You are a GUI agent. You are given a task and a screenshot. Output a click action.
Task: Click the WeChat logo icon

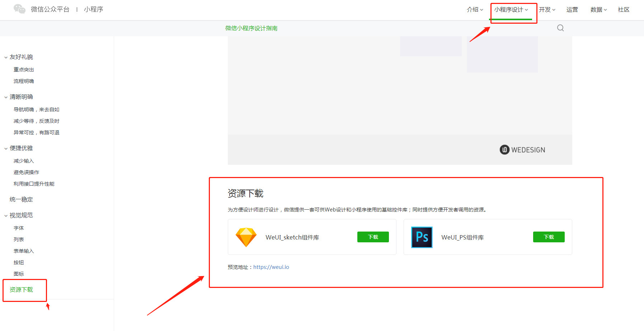click(19, 9)
